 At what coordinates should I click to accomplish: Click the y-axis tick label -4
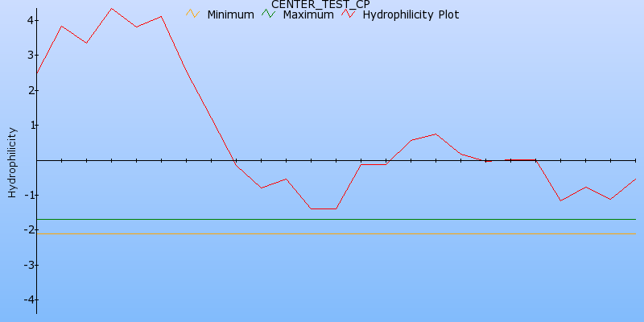click(27, 300)
